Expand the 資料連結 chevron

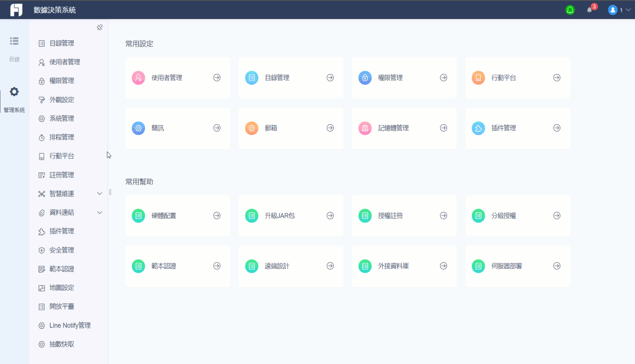(100, 212)
